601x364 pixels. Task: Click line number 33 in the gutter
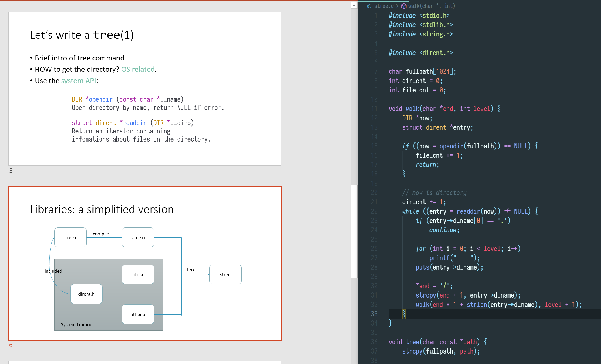pos(374,314)
